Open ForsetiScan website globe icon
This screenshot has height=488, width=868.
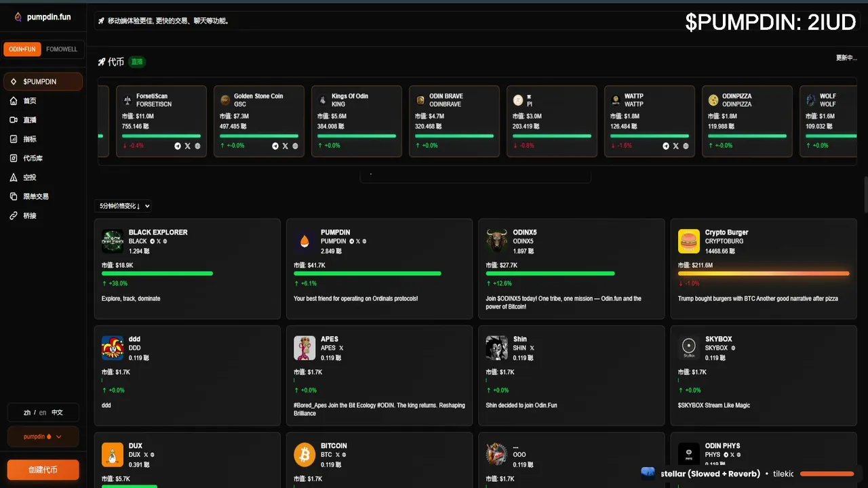coord(198,146)
